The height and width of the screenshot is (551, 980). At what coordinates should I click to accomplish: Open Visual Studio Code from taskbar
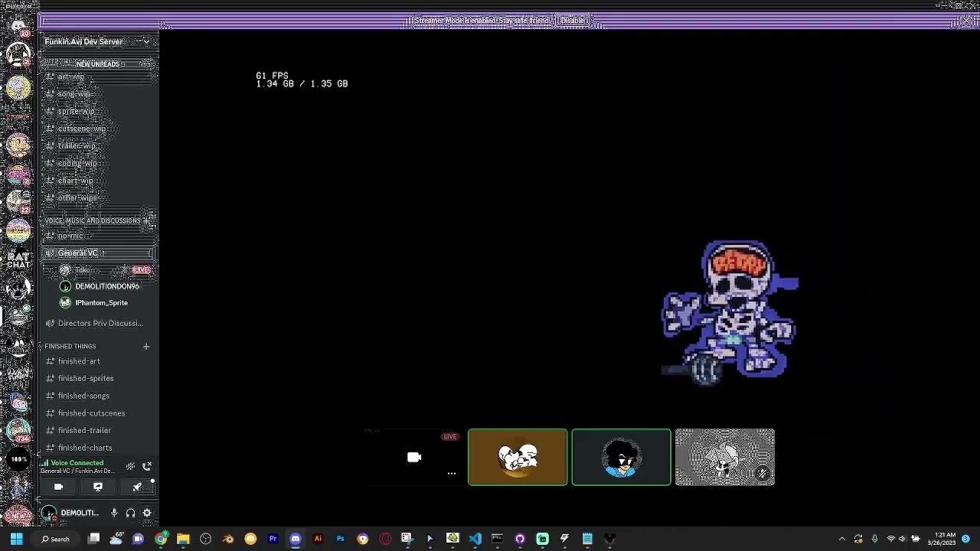[x=475, y=540]
